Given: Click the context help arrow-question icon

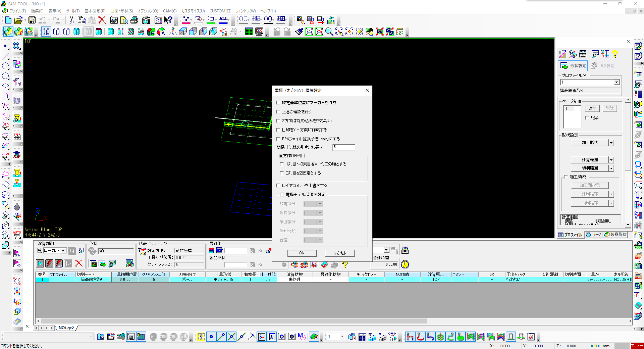Looking at the screenshot, I should tap(168, 20).
